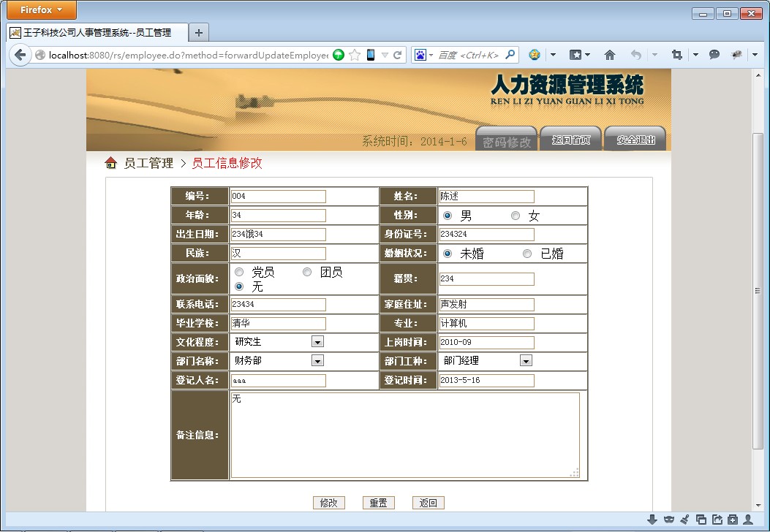Select 党员 political status

[239, 272]
